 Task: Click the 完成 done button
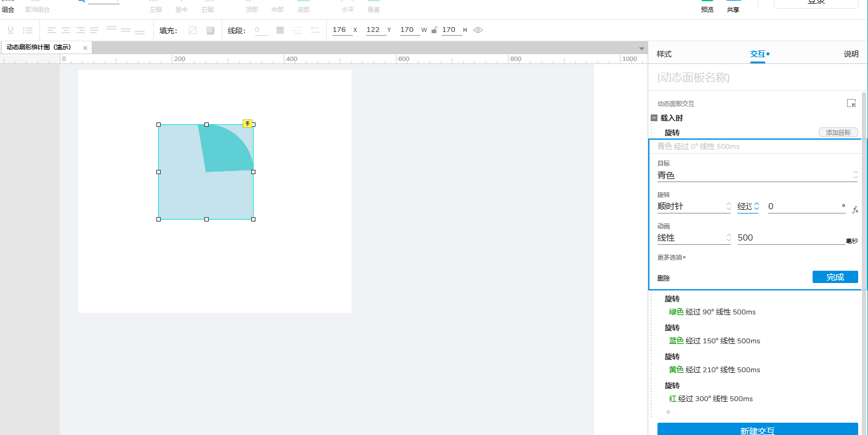(x=835, y=277)
